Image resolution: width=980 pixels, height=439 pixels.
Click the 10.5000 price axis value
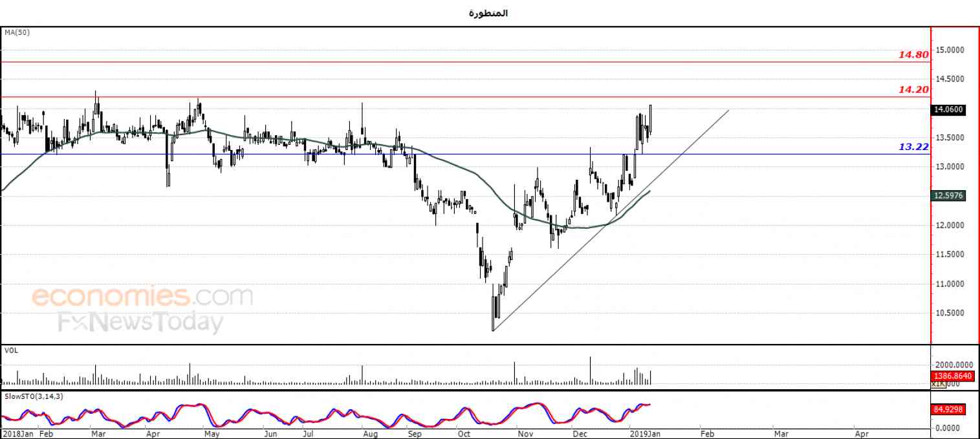click(950, 314)
